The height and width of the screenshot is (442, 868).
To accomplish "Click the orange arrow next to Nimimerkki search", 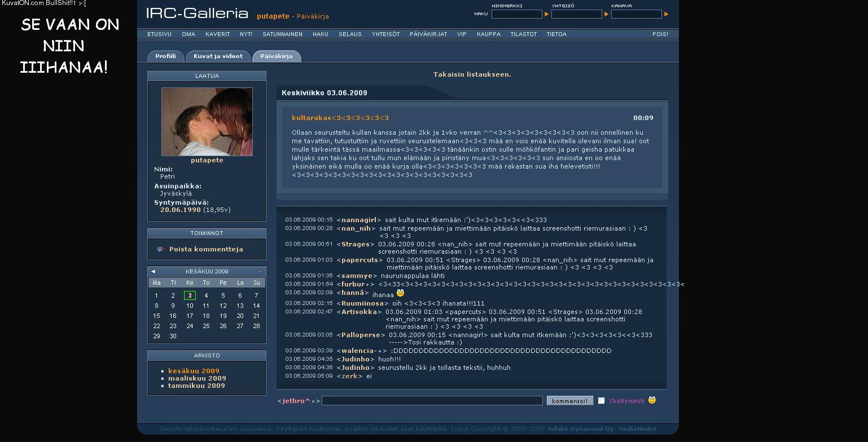I will tap(546, 14).
